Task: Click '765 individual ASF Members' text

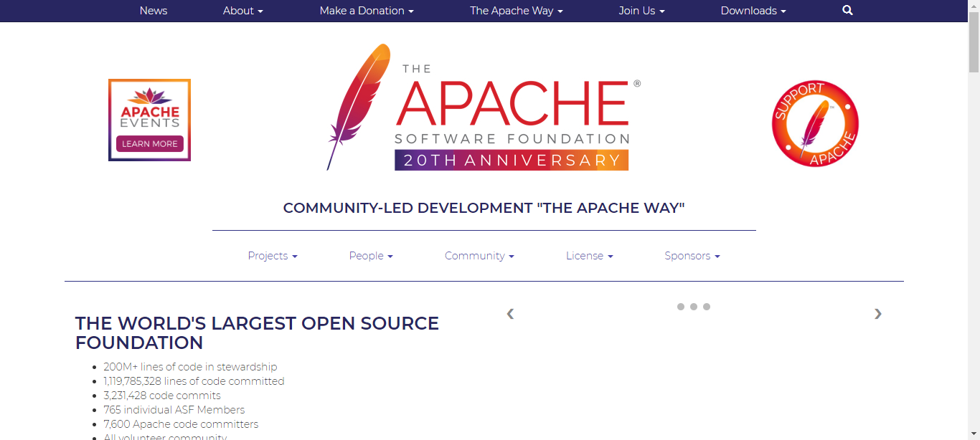Action: tap(174, 410)
